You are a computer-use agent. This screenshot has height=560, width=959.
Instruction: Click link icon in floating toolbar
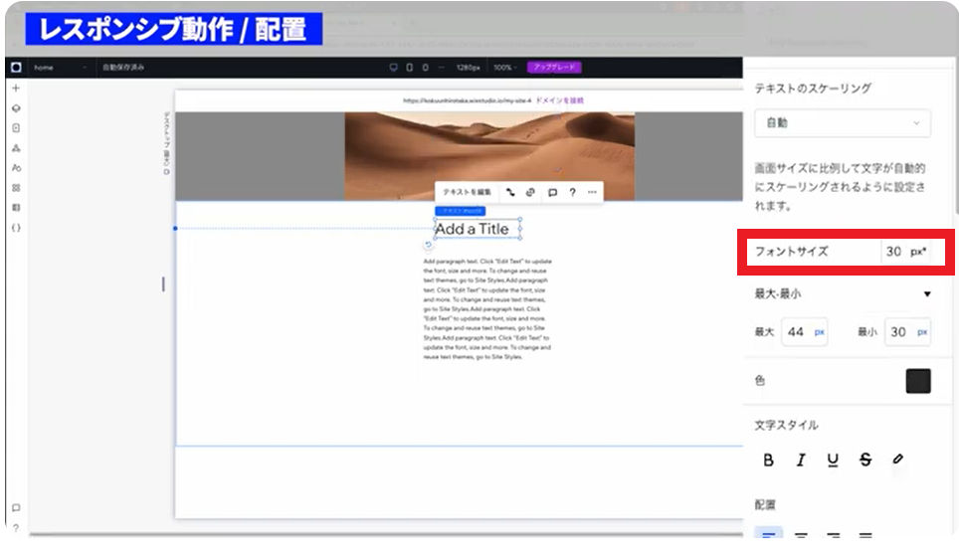click(530, 192)
